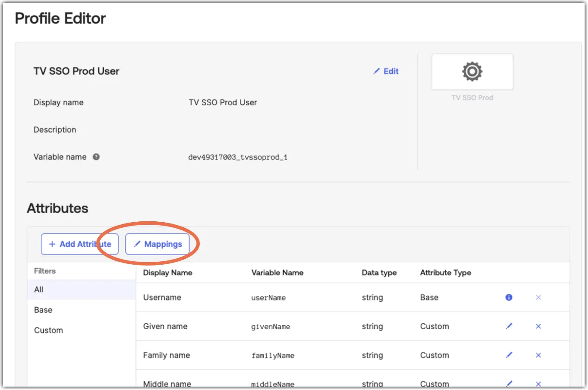
Task: Click the TV SSO Prod User display name value
Action: click(x=223, y=102)
